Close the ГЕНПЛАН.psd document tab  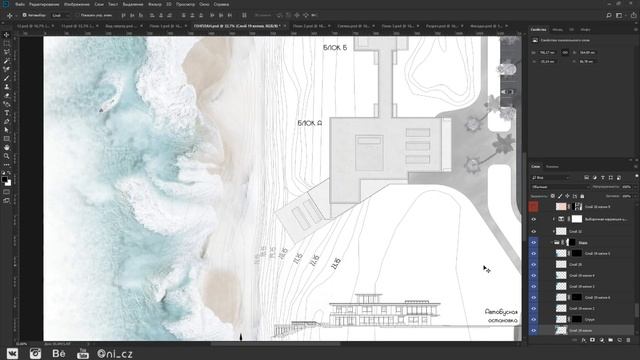(285, 26)
